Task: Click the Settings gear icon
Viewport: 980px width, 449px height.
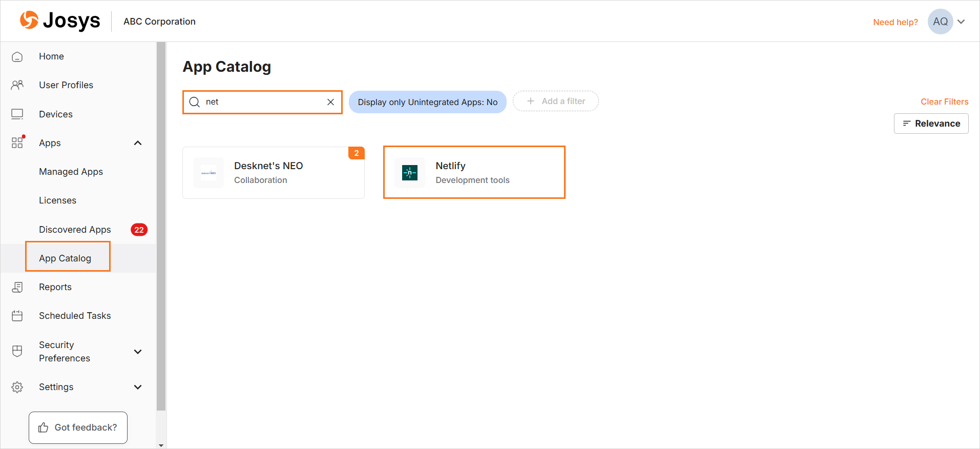Action: click(17, 387)
